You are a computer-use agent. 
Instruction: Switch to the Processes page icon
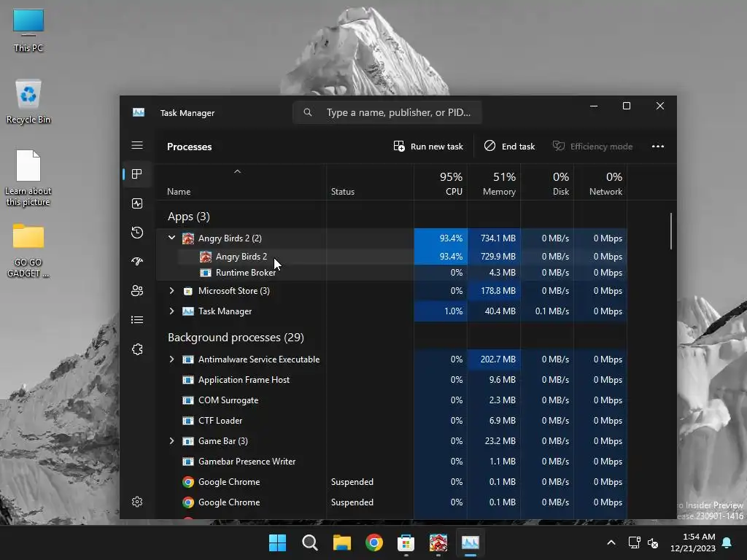[x=137, y=174]
